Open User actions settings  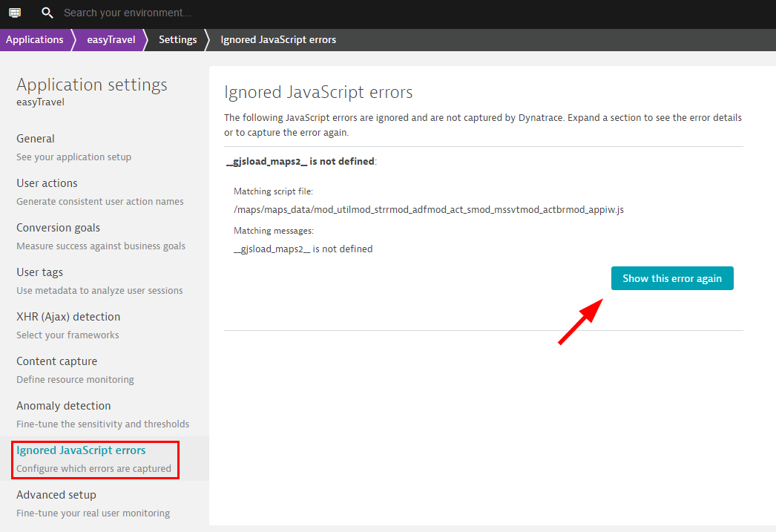pyautogui.click(x=47, y=183)
